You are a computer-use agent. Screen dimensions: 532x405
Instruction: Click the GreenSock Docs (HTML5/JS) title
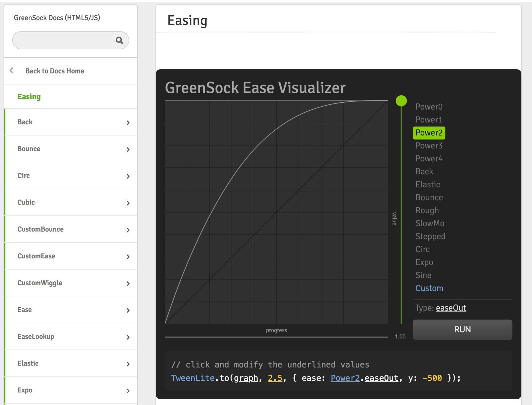[57, 18]
